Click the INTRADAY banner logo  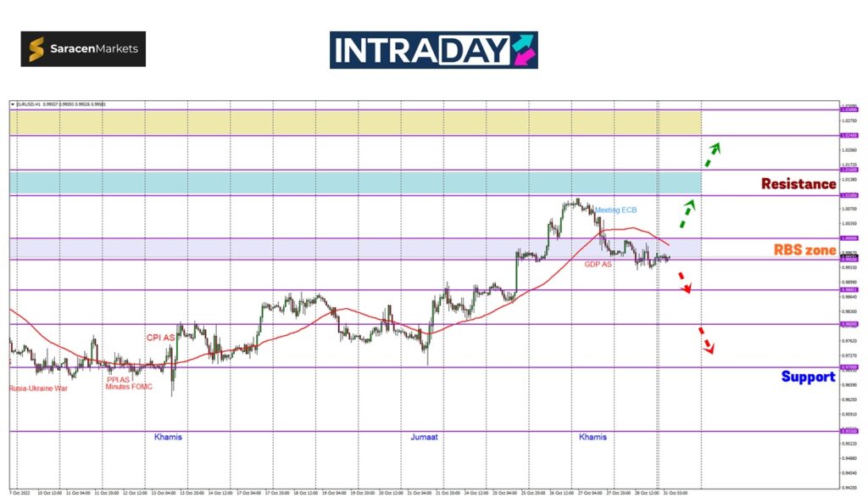click(x=433, y=50)
